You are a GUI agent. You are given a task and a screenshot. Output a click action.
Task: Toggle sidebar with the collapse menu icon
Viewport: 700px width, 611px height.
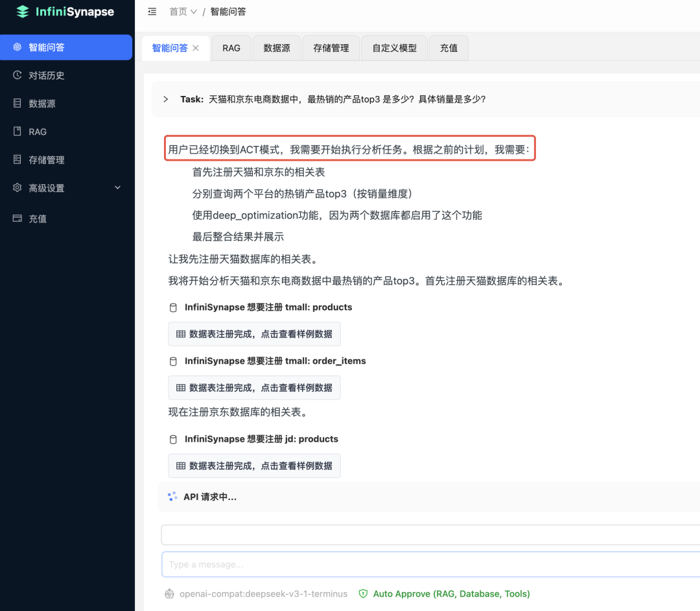pos(152,12)
